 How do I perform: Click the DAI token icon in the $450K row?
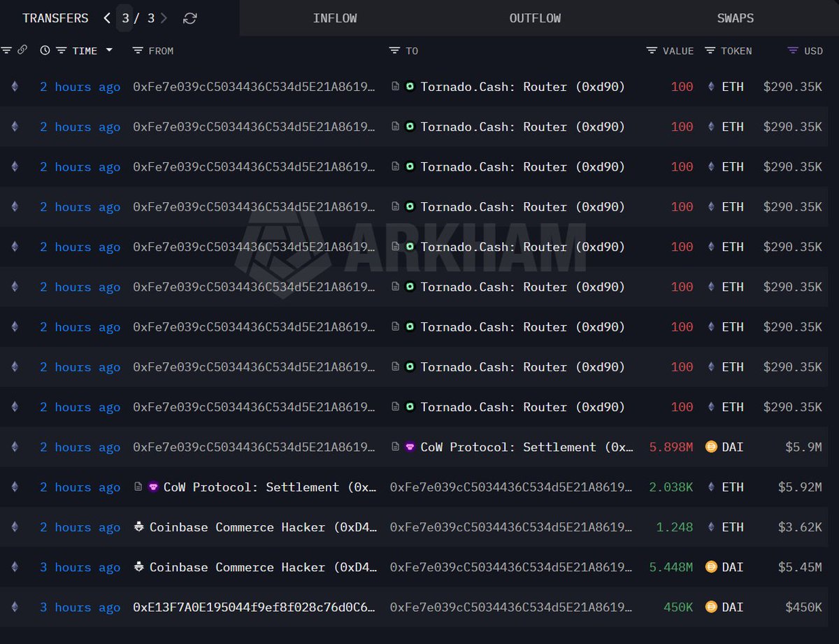711,607
